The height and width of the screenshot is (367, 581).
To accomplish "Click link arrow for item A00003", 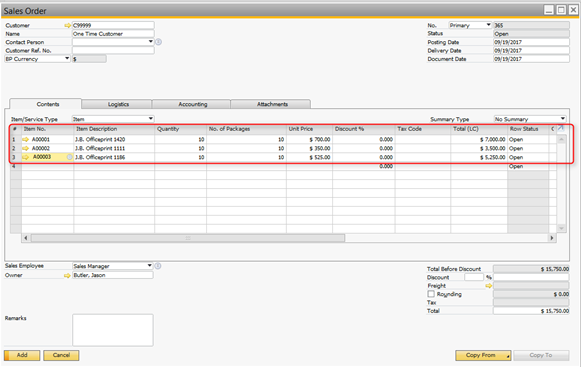I will coord(26,158).
